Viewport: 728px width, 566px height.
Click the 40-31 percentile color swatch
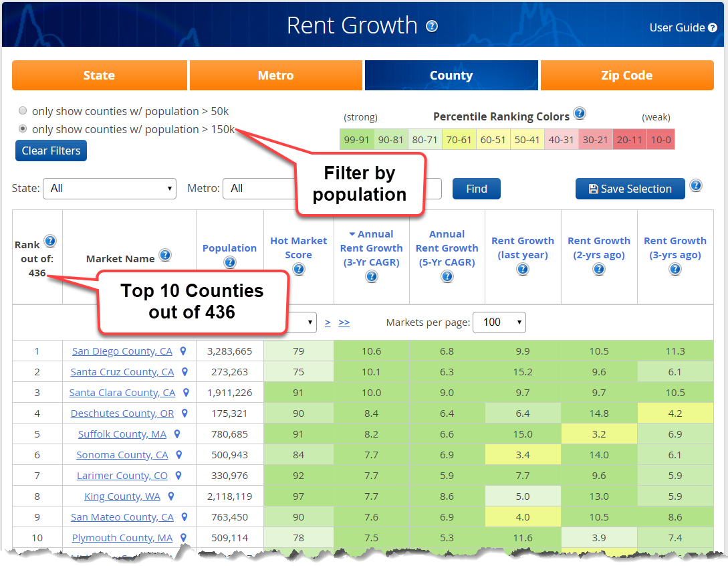pos(562,139)
